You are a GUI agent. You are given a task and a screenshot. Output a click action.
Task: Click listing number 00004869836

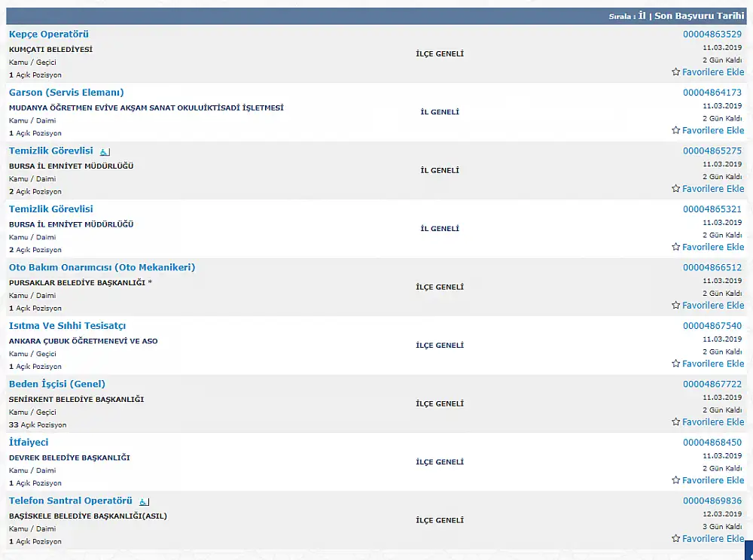pos(712,501)
